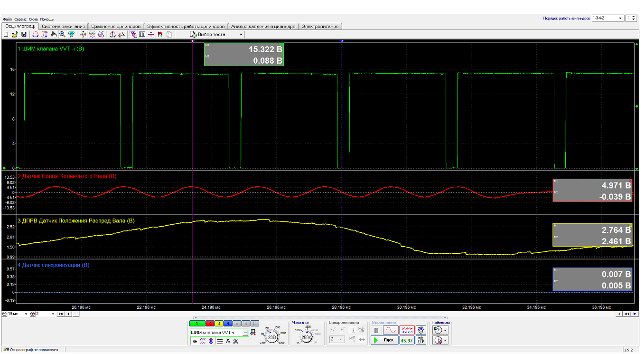The image size is (644, 354).
Task: Click the frequency 250K knob
Action: pos(306,337)
